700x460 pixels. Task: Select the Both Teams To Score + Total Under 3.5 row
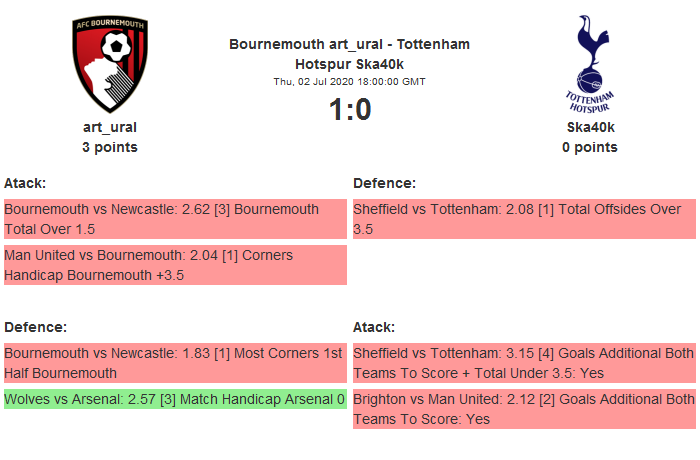[x=524, y=363]
